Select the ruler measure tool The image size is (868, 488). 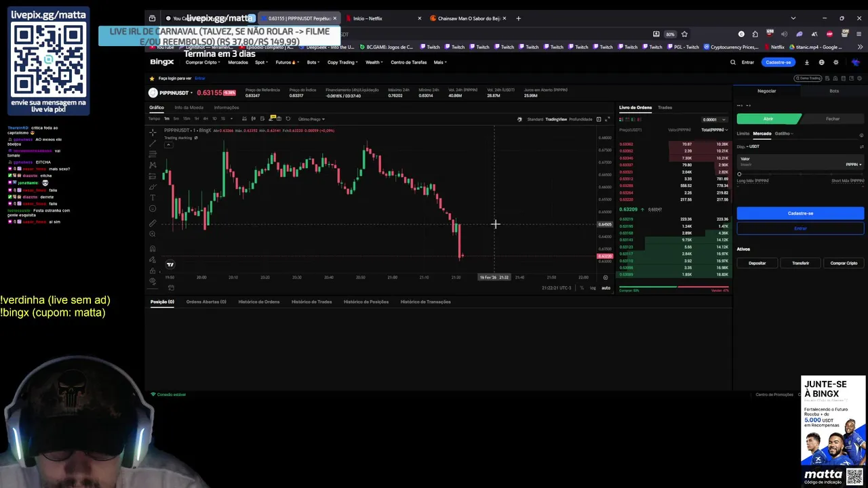153,223
